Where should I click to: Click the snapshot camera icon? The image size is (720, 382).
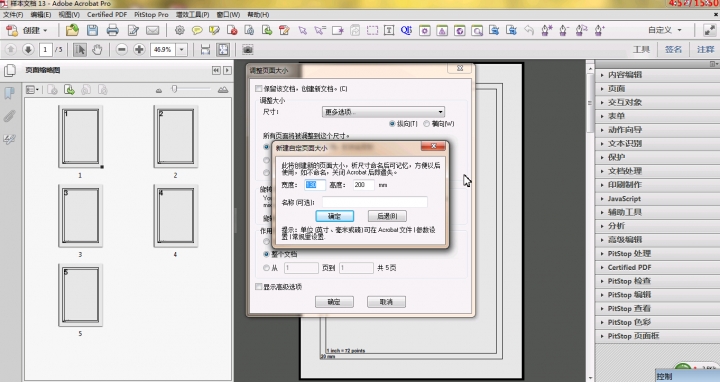click(248, 49)
